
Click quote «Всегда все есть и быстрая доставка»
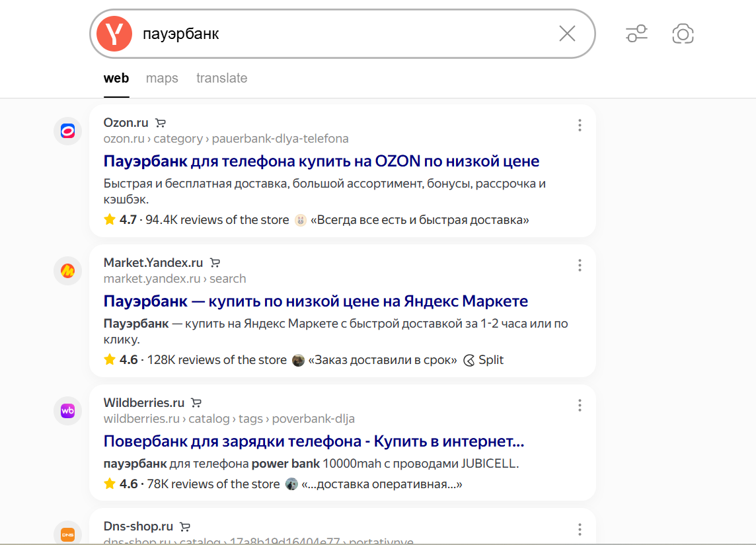pos(420,220)
